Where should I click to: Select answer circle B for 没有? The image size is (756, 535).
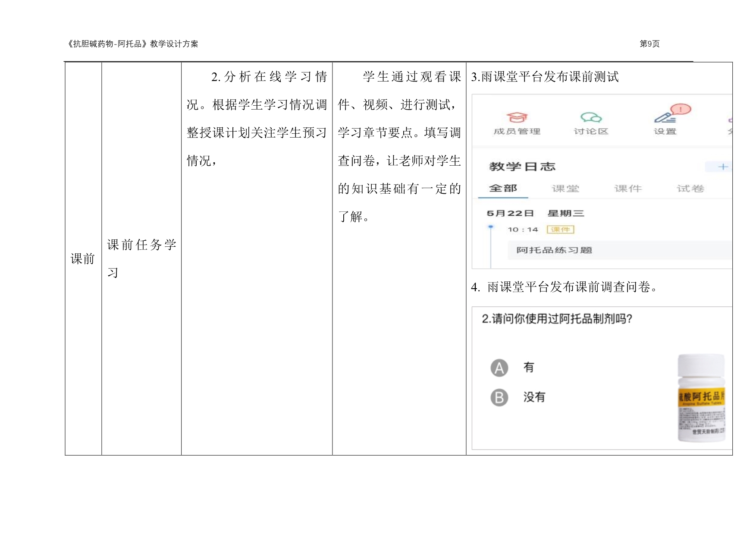[499, 398]
